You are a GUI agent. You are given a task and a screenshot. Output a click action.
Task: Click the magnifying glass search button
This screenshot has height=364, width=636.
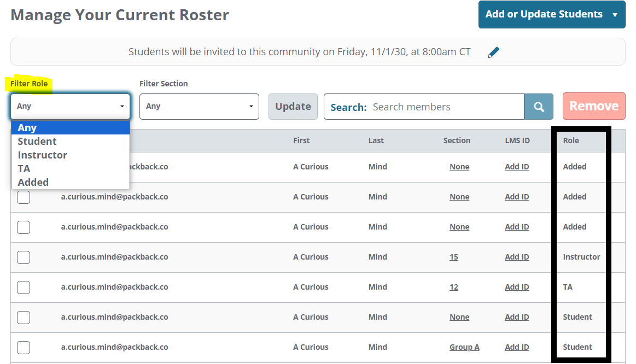539,107
